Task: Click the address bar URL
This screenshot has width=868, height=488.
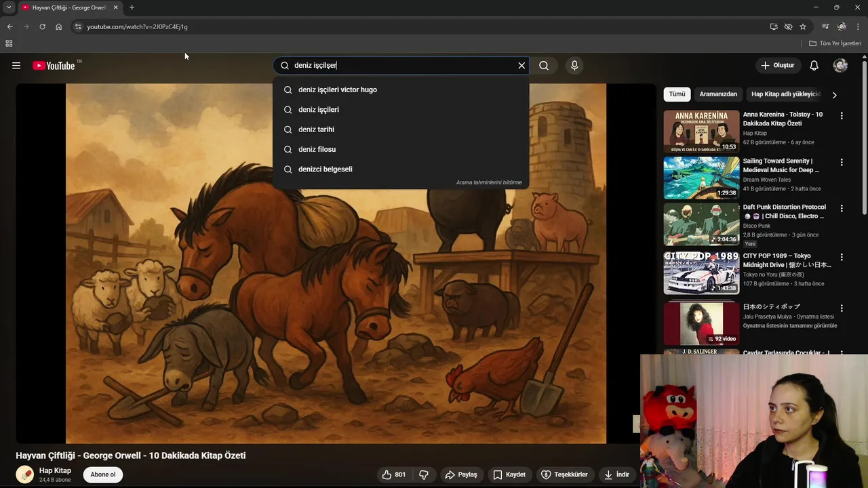Action: coord(137,26)
